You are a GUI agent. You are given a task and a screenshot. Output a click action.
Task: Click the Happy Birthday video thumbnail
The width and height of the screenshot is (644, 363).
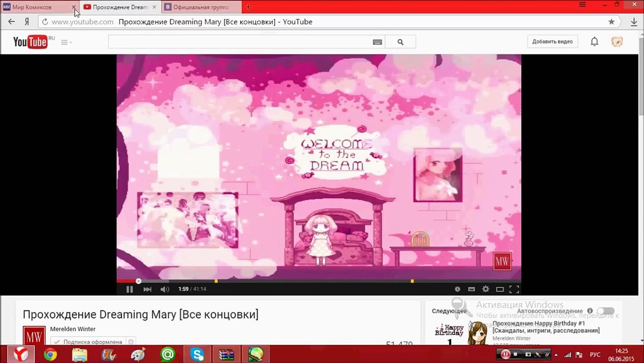point(461,333)
